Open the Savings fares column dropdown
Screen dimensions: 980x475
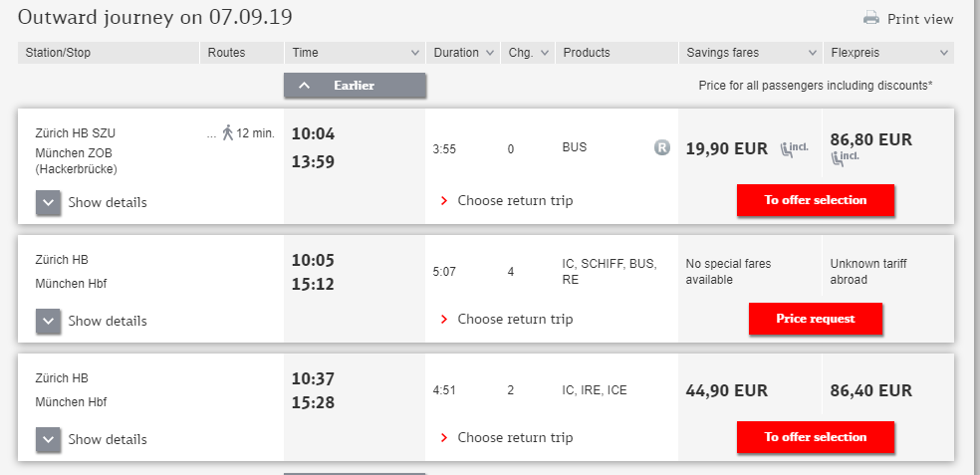pos(749,53)
